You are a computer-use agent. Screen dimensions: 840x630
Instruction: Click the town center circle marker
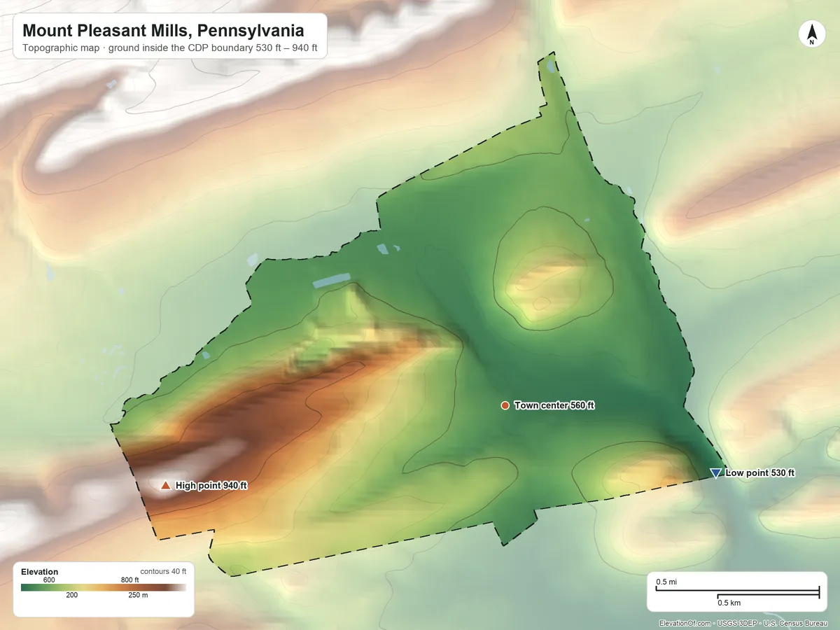(x=505, y=405)
